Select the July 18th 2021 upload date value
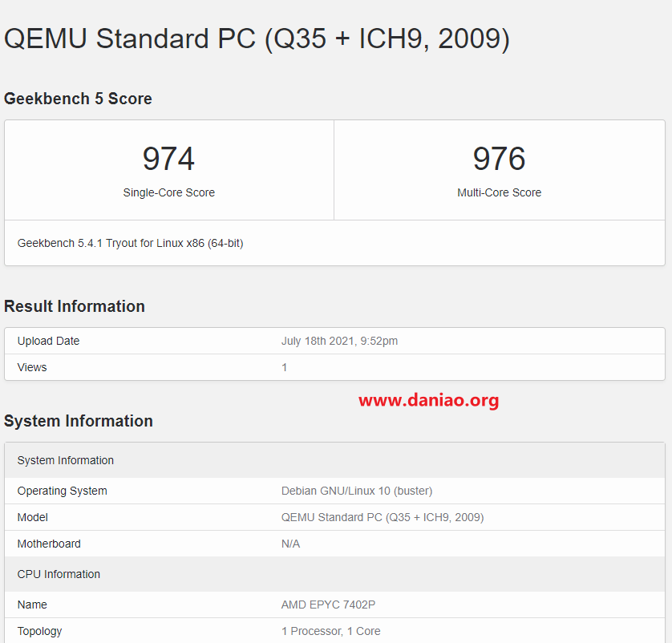The width and height of the screenshot is (672, 643). [x=339, y=341]
